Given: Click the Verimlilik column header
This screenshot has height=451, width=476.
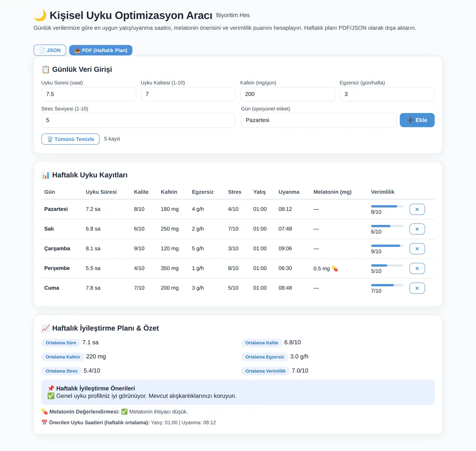Looking at the screenshot, I should click(x=383, y=192).
